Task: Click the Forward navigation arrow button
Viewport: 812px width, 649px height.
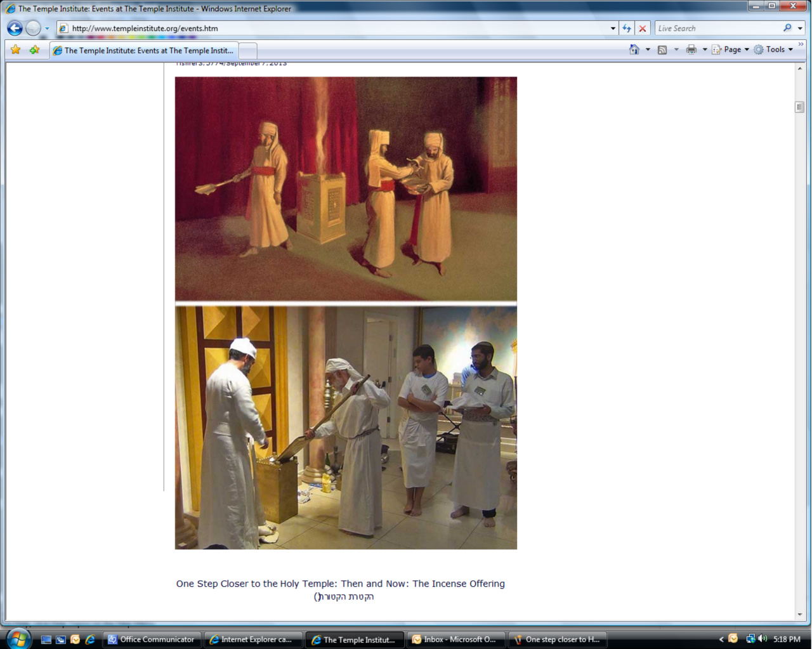Action: [x=34, y=29]
